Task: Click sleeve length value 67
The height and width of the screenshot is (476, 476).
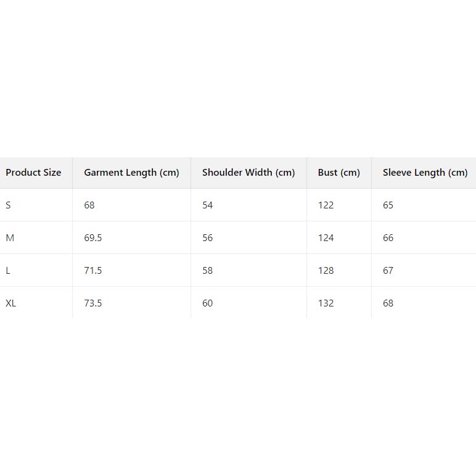Action: point(388,271)
